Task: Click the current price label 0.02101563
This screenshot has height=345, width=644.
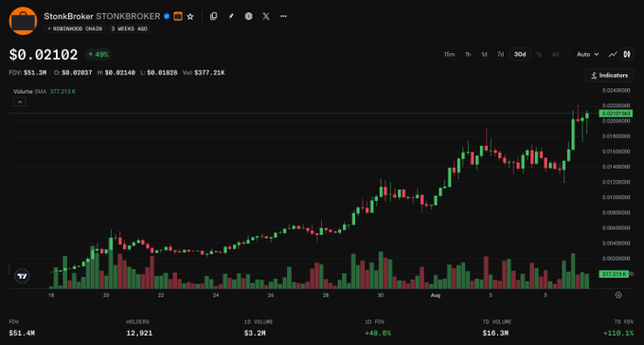Action: [616, 114]
